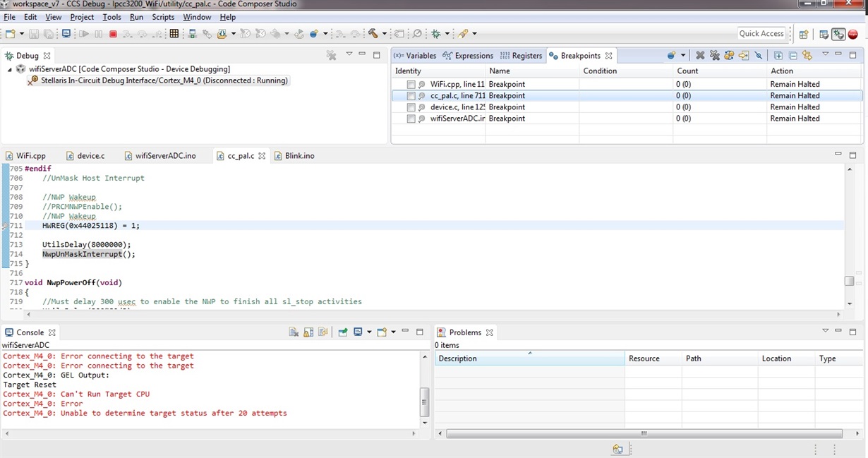Switch to the wifiServerADC.ino editor tab
Image resolution: width=868 pixels, height=458 pixels.
165,155
